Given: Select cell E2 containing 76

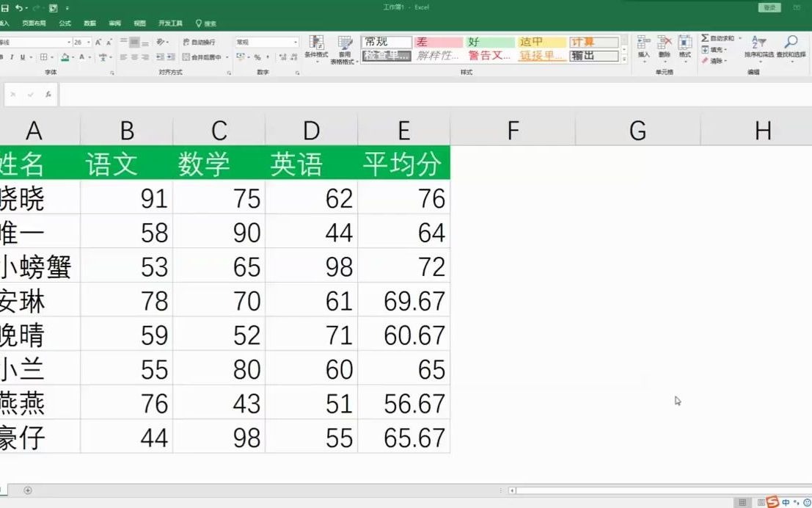Looking at the screenshot, I should pos(403,198).
